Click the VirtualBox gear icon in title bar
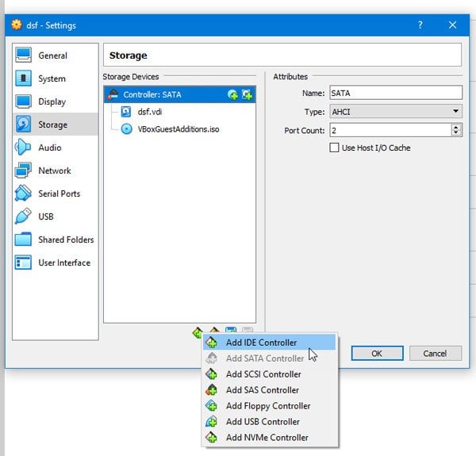Screen dimensions: 476x456 (17, 25)
